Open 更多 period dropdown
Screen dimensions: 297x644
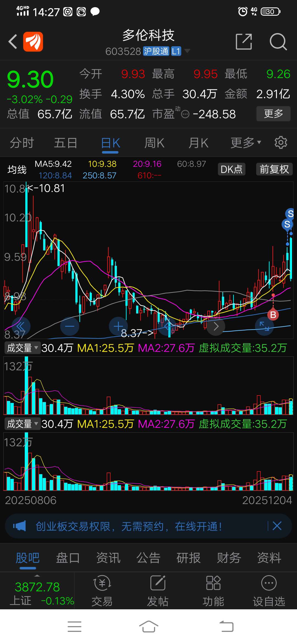point(246,143)
